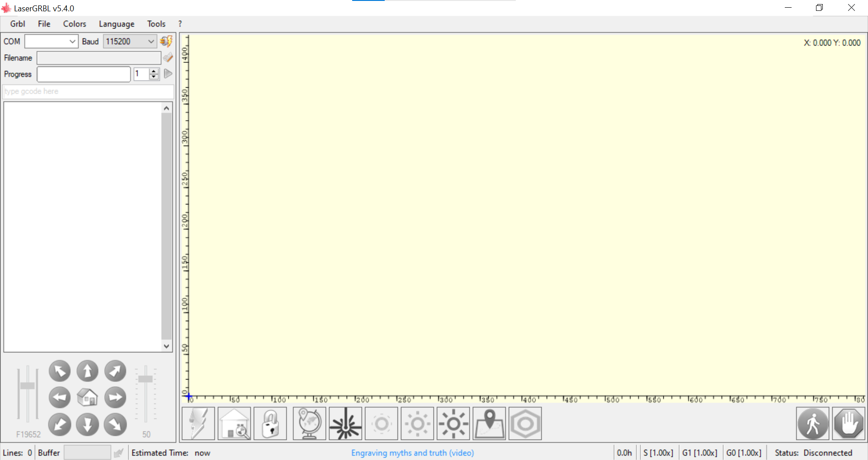
Task: Open the Language menu
Action: tap(117, 24)
